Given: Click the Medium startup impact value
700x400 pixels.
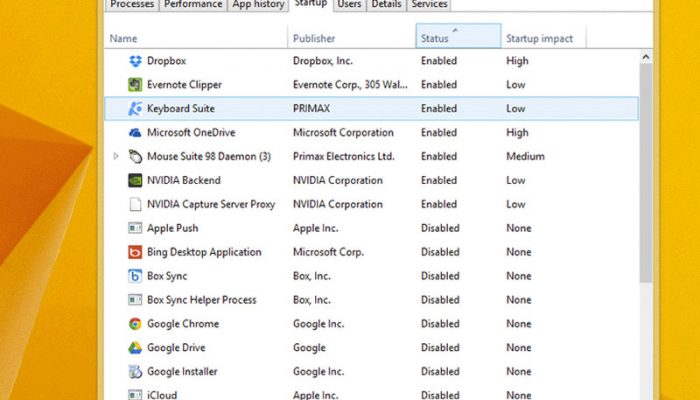Looking at the screenshot, I should 525,156.
